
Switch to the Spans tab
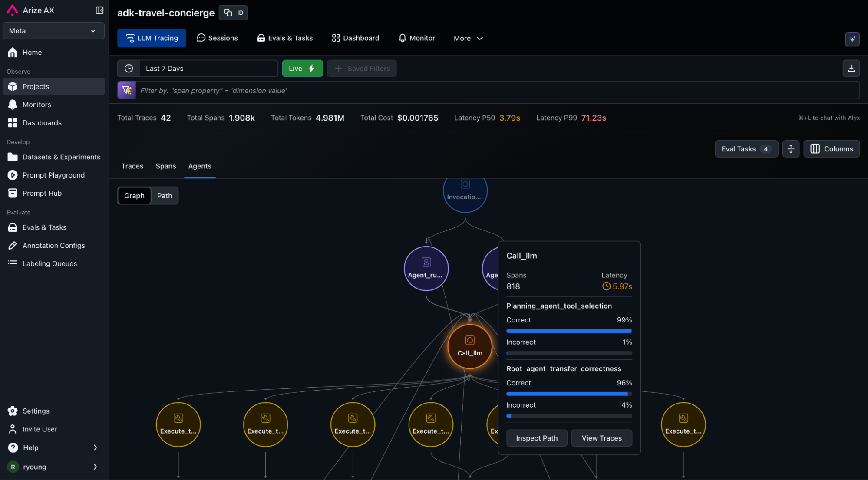pos(165,166)
